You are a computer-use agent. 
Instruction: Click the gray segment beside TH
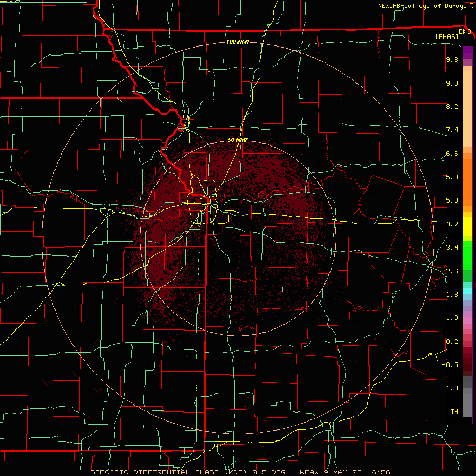click(467, 406)
